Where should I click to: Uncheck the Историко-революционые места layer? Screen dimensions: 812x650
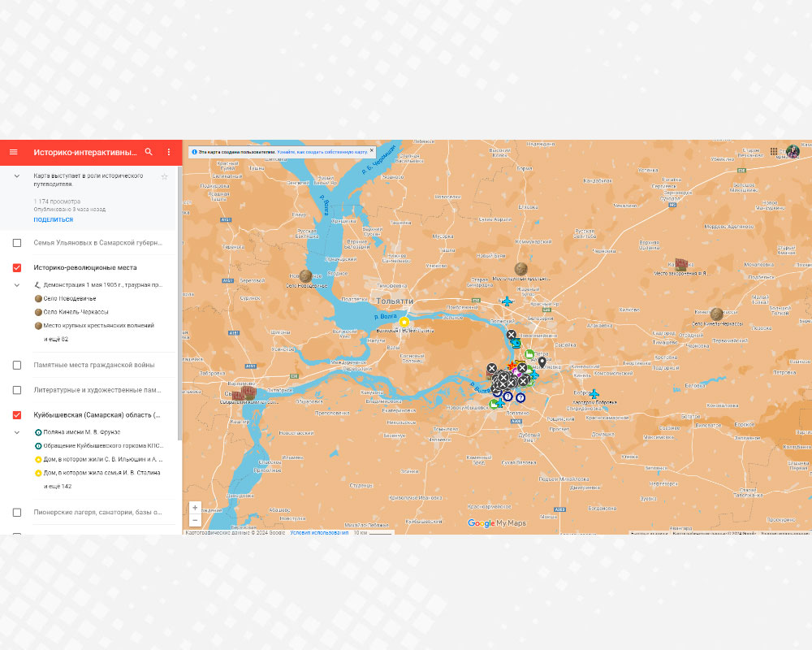[17, 267]
